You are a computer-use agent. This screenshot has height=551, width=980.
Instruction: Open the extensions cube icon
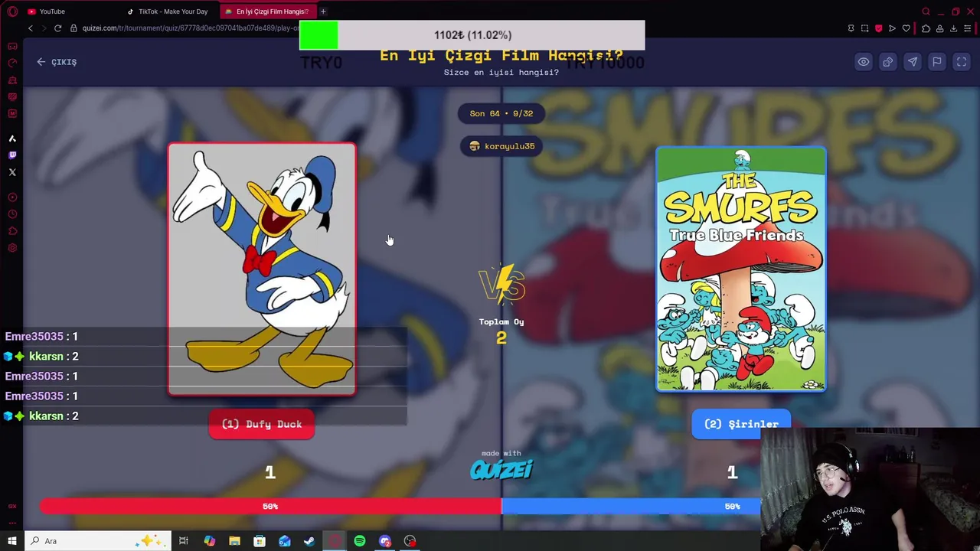pyautogui.click(x=926, y=28)
